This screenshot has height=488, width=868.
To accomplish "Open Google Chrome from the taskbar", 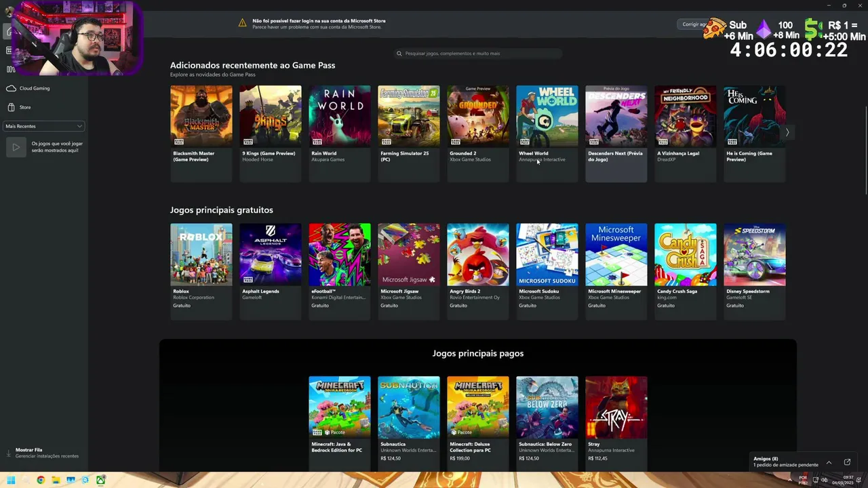I will tap(41, 481).
